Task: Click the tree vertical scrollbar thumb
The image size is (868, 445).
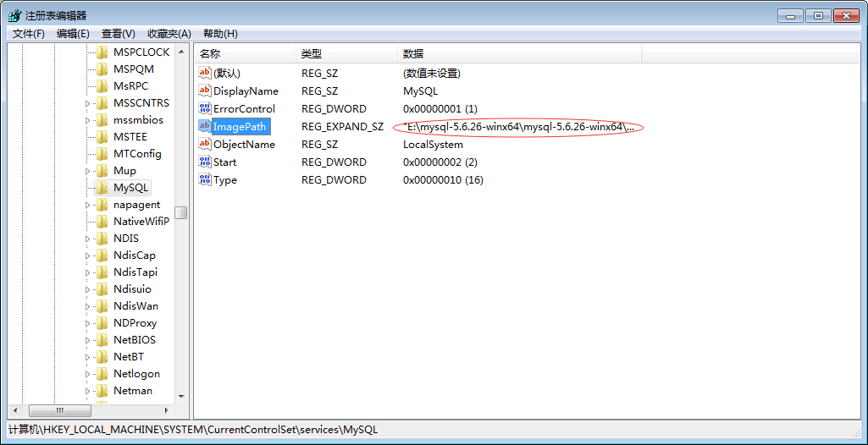Action: (x=181, y=213)
